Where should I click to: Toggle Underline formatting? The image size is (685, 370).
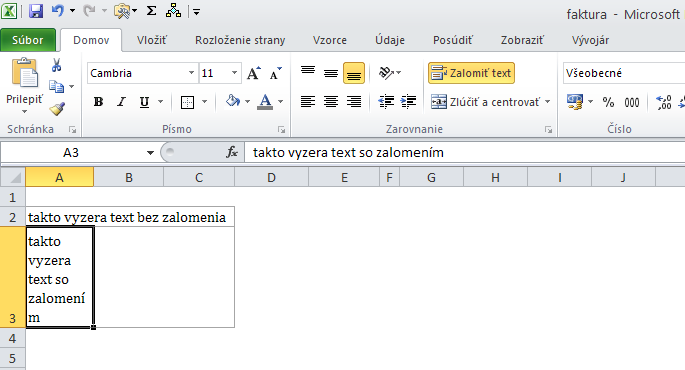[x=144, y=102]
